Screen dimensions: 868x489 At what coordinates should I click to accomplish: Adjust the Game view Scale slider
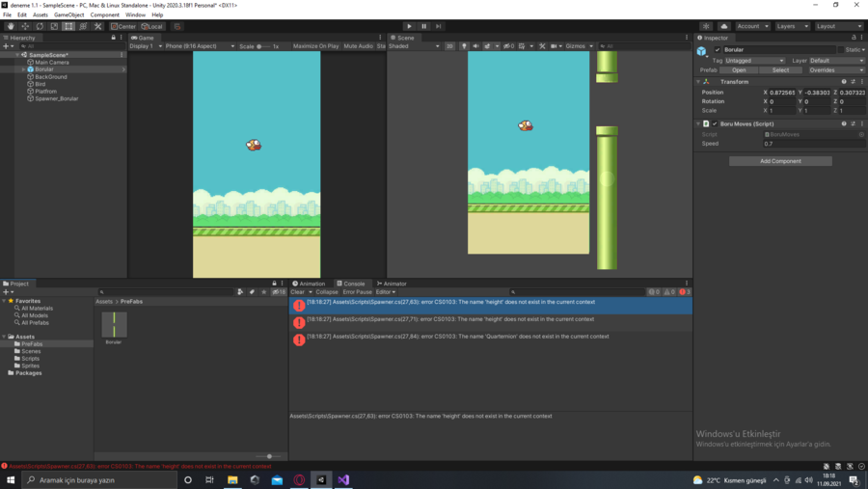coord(262,46)
